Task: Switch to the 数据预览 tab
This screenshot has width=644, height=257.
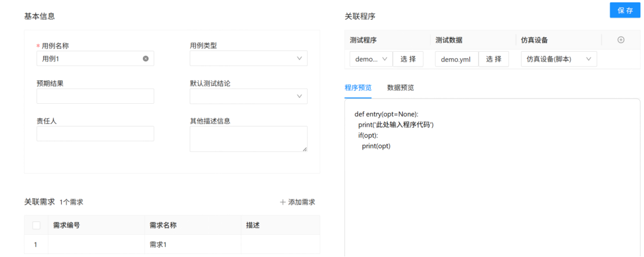Action: coord(400,87)
